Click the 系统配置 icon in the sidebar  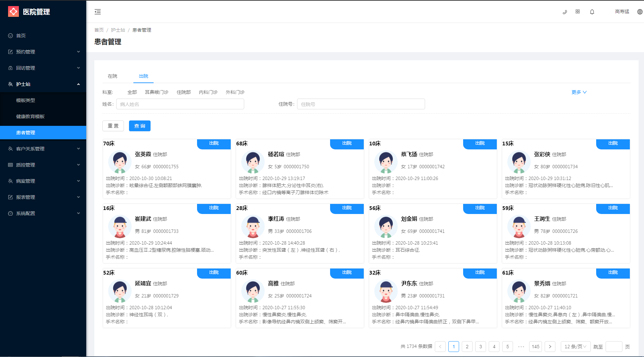click(10, 213)
